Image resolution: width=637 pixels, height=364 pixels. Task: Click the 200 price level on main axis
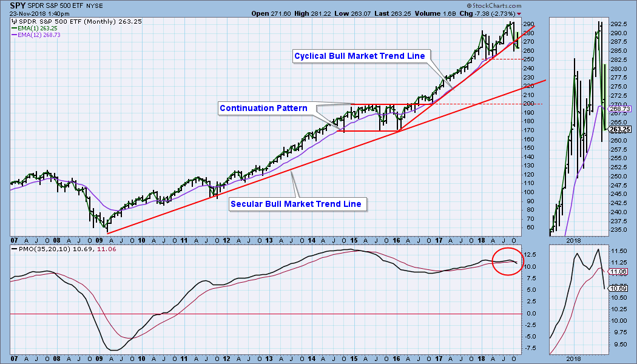coord(528,104)
